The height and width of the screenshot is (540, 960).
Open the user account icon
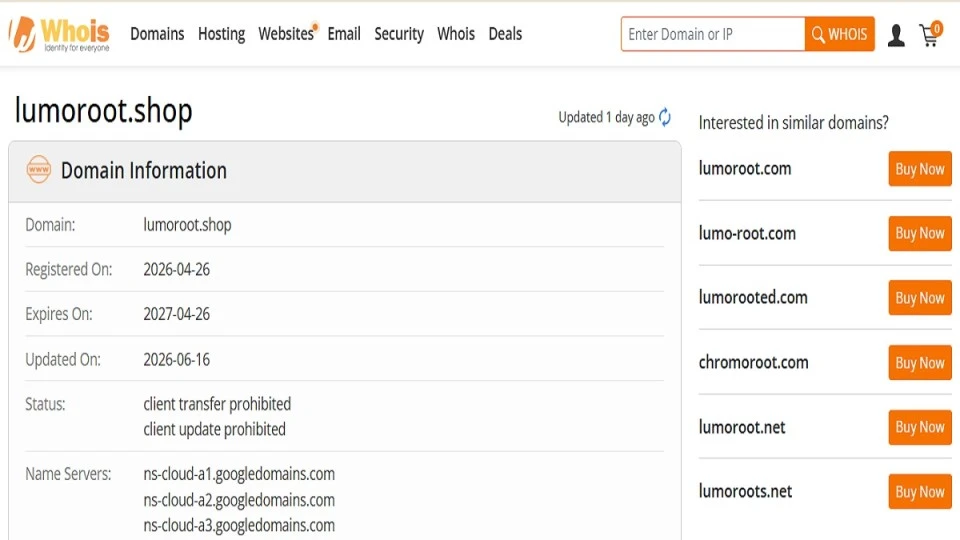tap(896, 35)
